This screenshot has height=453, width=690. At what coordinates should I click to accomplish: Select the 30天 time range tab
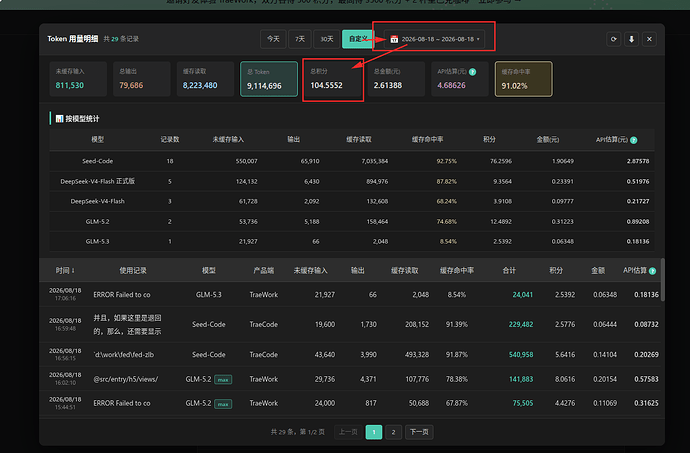pyautogui.click(x=327, y=39)
